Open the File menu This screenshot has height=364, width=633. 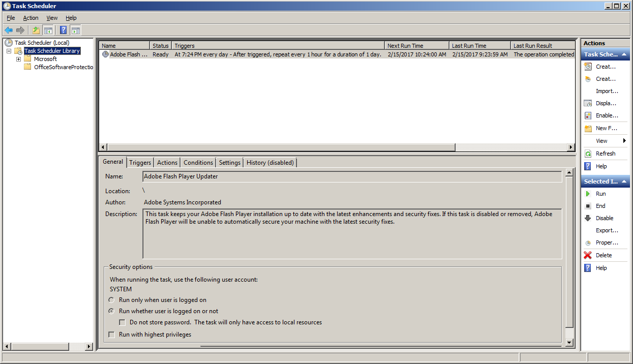11,18
